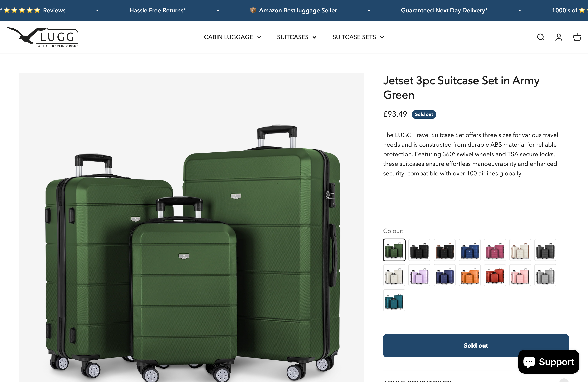The width and height of the screenshot is (588, 382).
Task: Open the shopping basket icon
Action: coord(577,37)
